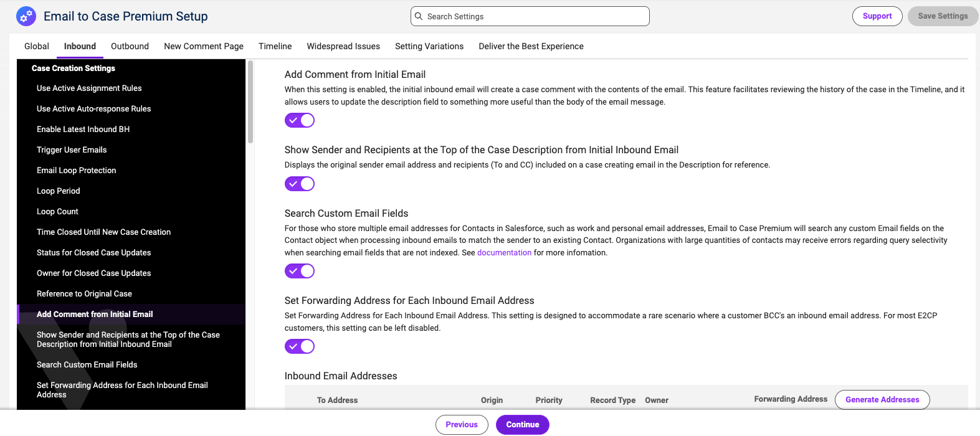Viewport: 980px width, 436px height.
Task: Click the Email to Case Premium gear logo
Action: [x=26, y=16]
